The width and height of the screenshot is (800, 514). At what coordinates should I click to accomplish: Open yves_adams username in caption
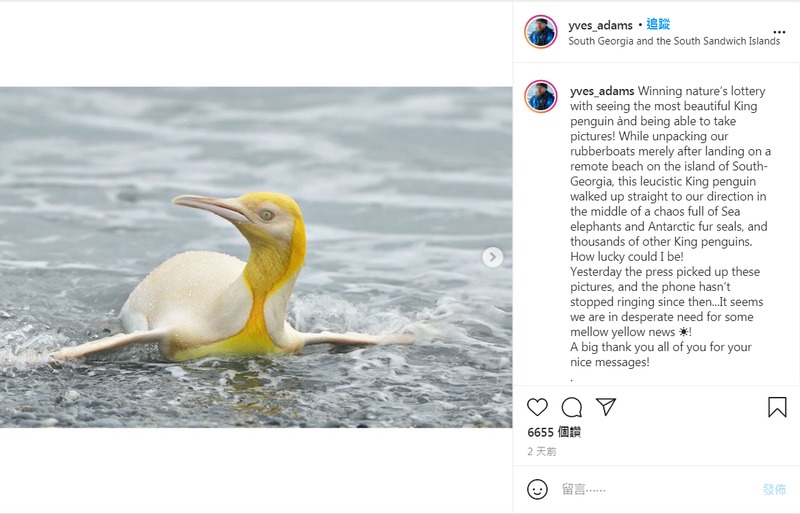tap(602, 91)
